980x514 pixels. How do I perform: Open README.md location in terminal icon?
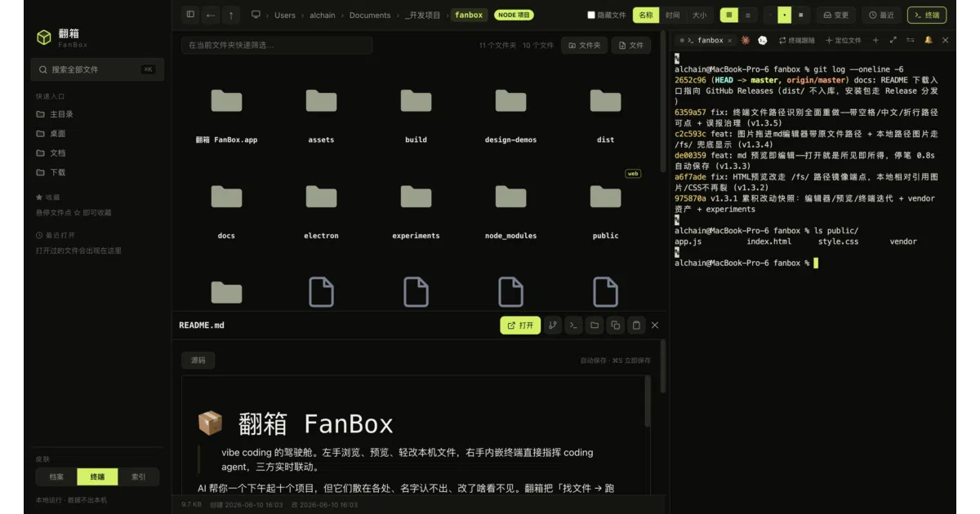point(573,326)
